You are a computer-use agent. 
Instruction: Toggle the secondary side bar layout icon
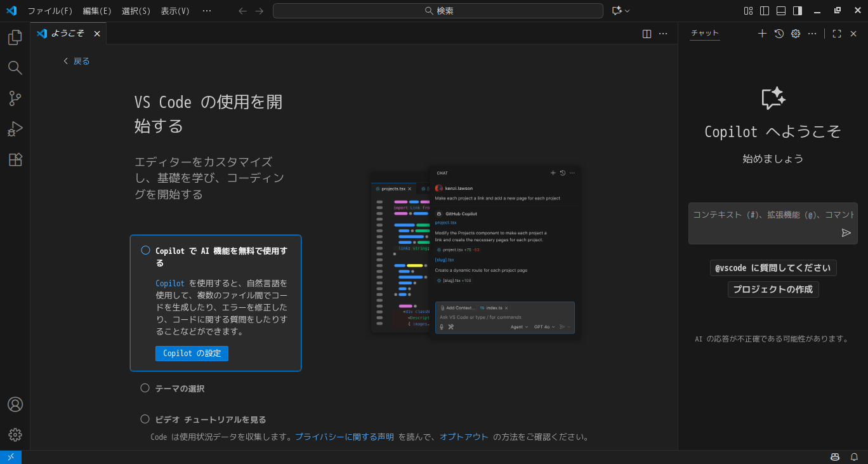[798, 11]
